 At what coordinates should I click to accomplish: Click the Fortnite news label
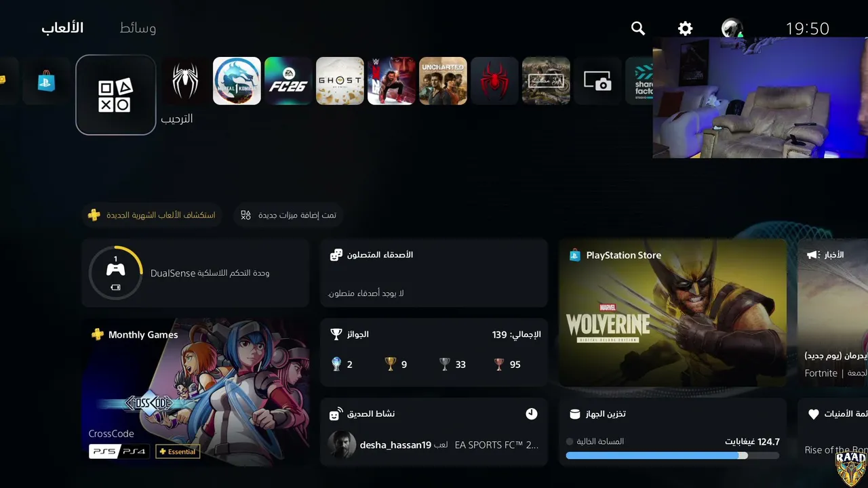(821, 373)
